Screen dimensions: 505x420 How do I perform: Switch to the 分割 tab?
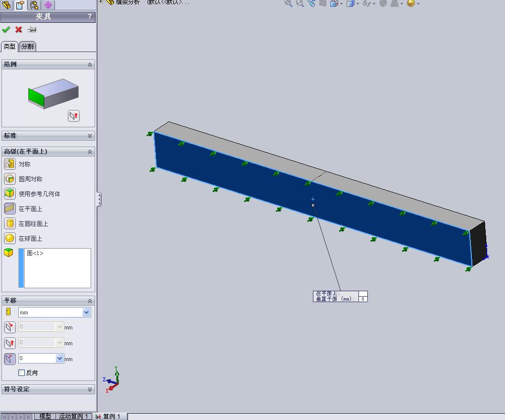pyautogui.click(x=27, y=47)
